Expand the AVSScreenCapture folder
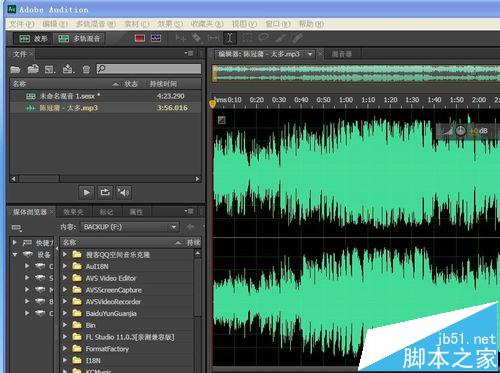 tap(65, 290)
